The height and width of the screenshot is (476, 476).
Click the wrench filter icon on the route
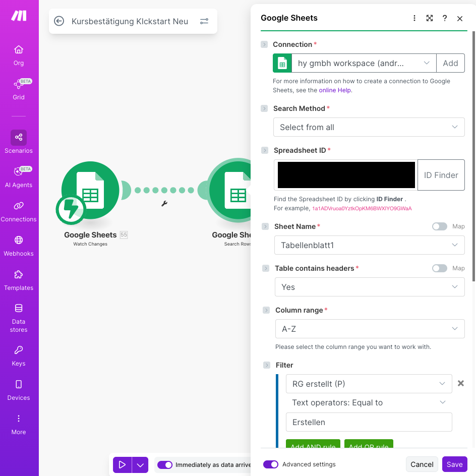click(x=164, y=204)
